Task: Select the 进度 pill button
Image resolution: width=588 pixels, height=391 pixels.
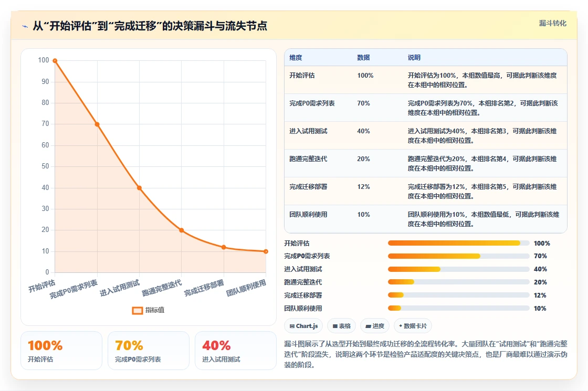Action: (375, 326)
